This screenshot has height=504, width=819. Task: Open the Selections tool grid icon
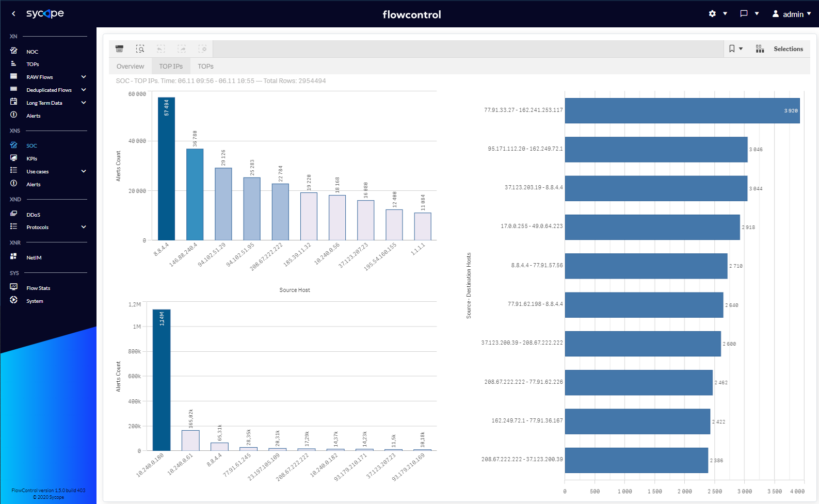[x=760, y=48]
